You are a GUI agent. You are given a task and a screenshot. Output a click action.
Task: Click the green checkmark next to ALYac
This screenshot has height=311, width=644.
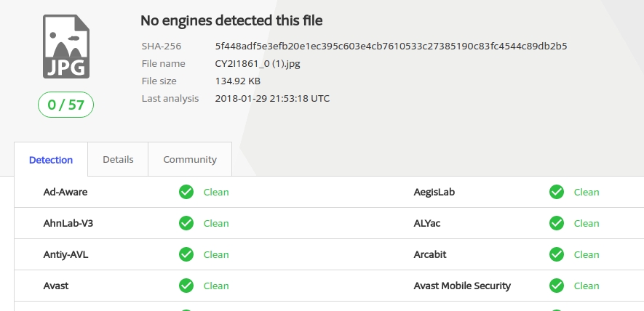(557, 223)
